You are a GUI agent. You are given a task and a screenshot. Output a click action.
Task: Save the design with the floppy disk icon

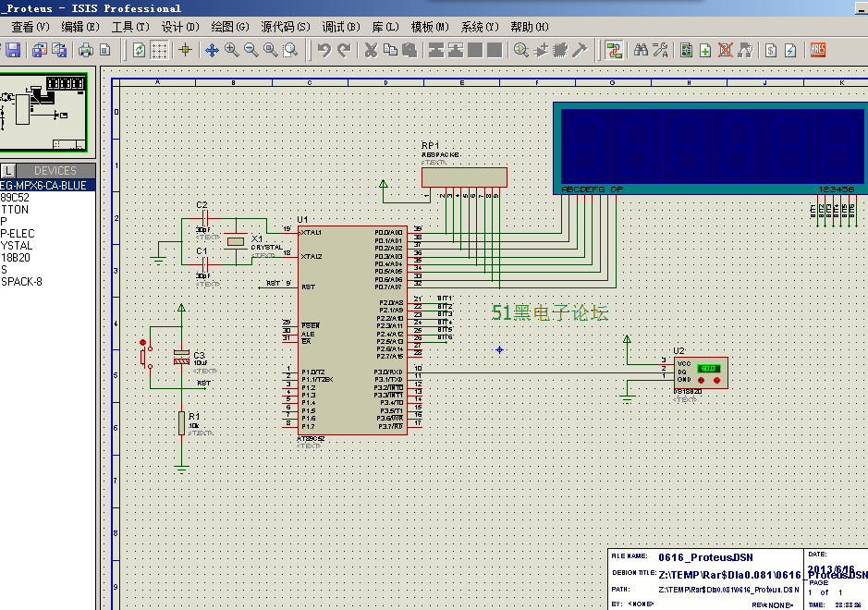tap(13, 51)
